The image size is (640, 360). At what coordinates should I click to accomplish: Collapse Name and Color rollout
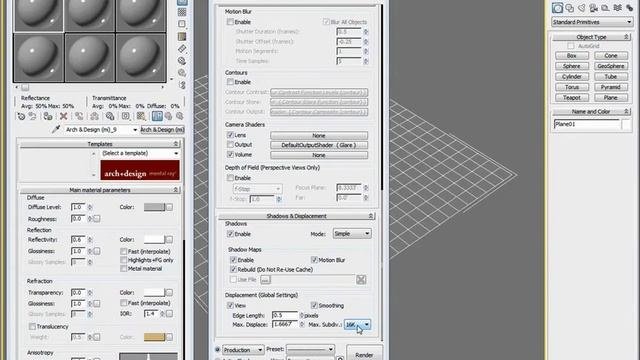[591, 111]
